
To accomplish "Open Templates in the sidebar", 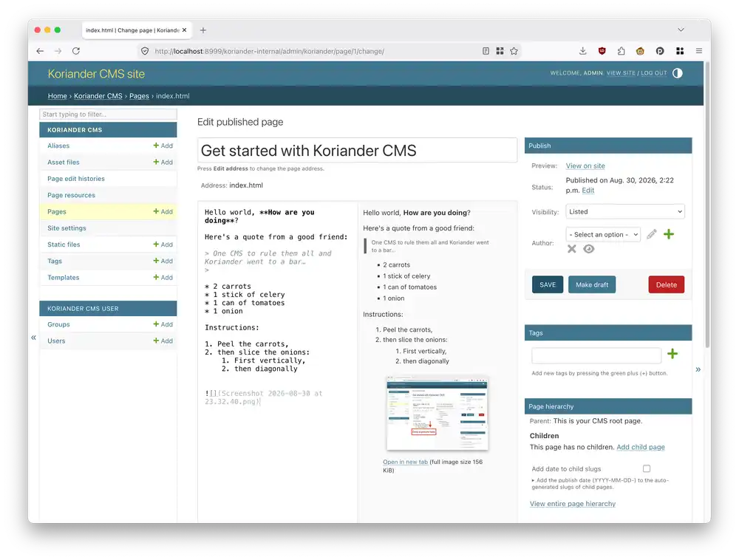I will pyautogui.click(x=63, y=277).
